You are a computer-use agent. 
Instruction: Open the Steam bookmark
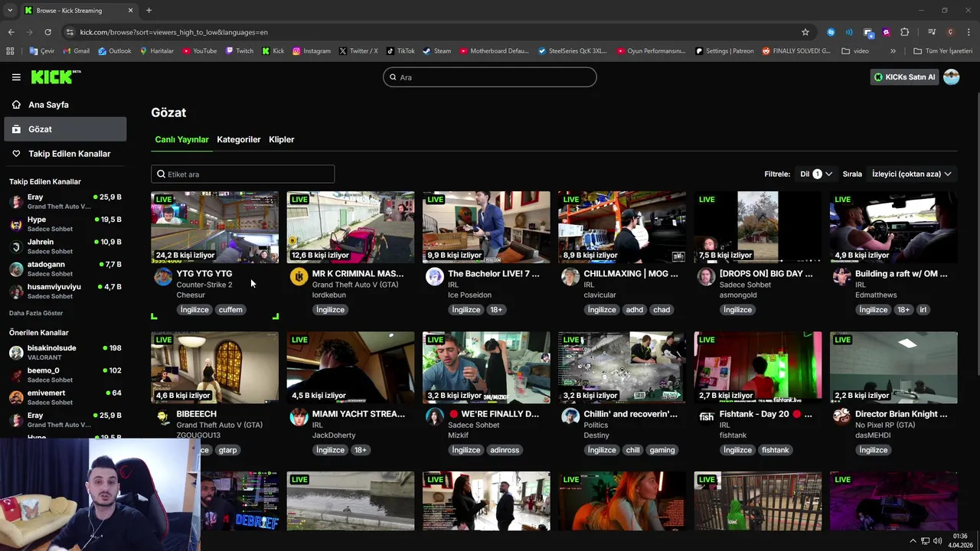click(x=436, y=51)
